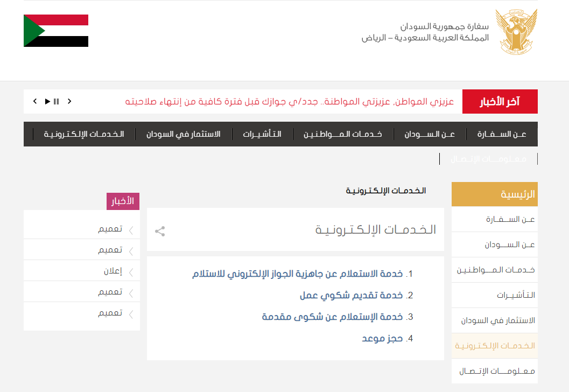Open عـن السـفـارة in the top navigation bar
Screen dimensions: 569x392
[502, 134]
